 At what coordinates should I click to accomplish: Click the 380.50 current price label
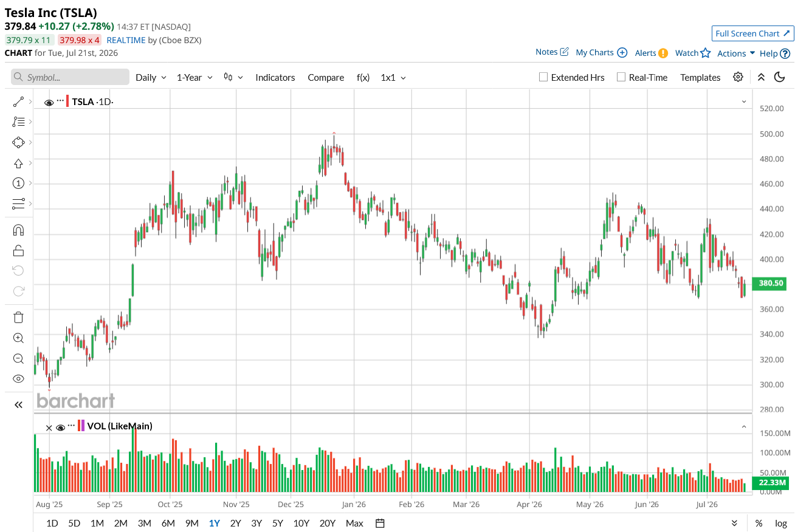pyautogui.click(x=770, y=284)
